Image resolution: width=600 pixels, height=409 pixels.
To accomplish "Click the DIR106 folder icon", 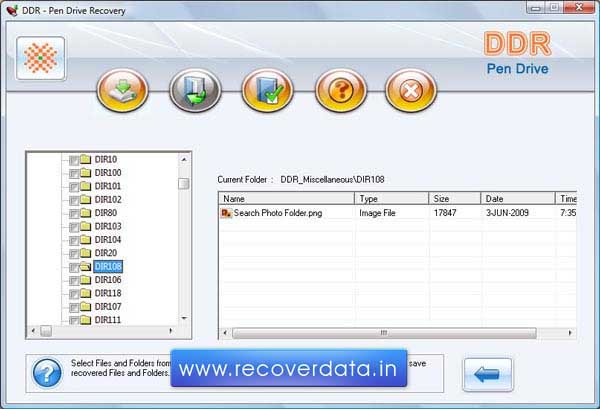I will 86,280.
